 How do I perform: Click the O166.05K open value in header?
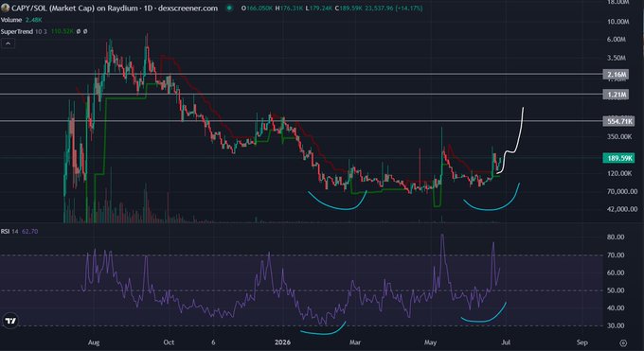pyautogui.click(x=257, y=9)
